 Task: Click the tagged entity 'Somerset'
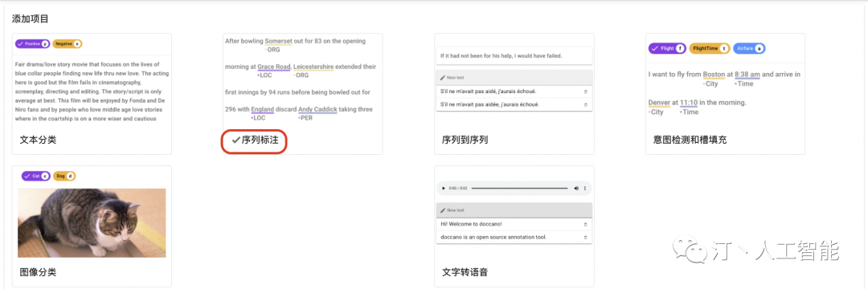coord(278,41)
